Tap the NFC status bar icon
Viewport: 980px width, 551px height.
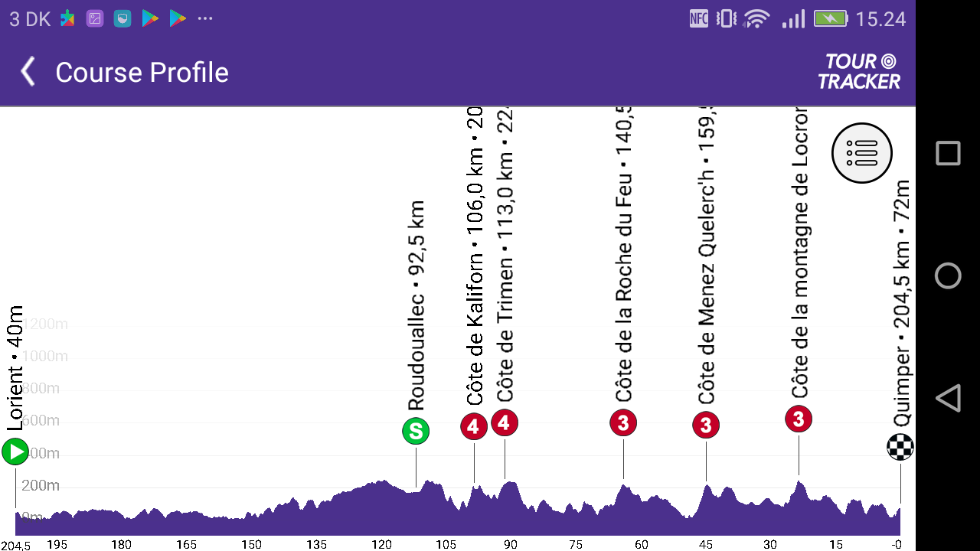(698, 18)
